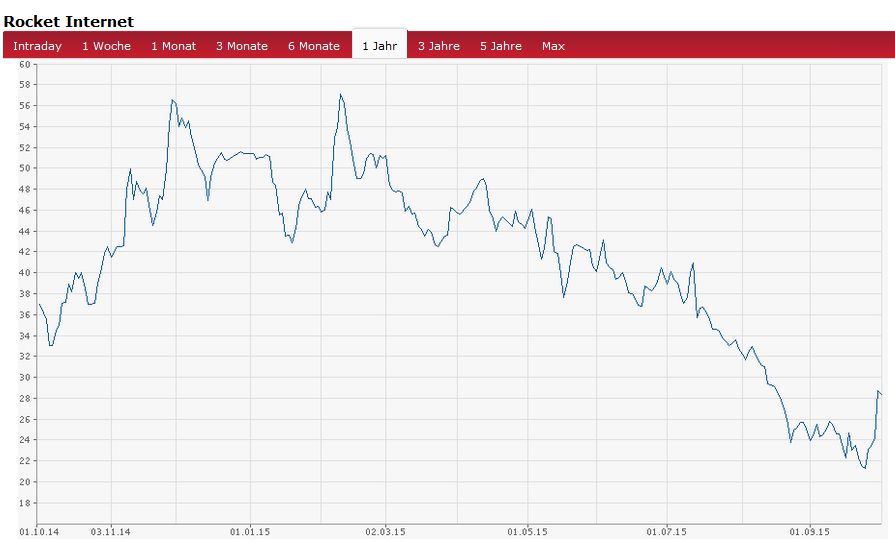Viewport: 895px width, 549px height.
Task: Click the 01.09.15 date label
Action: [x=809, y=532]
